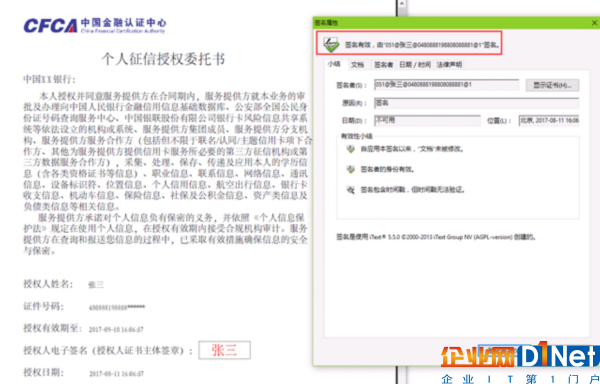Click the 中国XX银行 salutation line

click(x=49, y=79)
